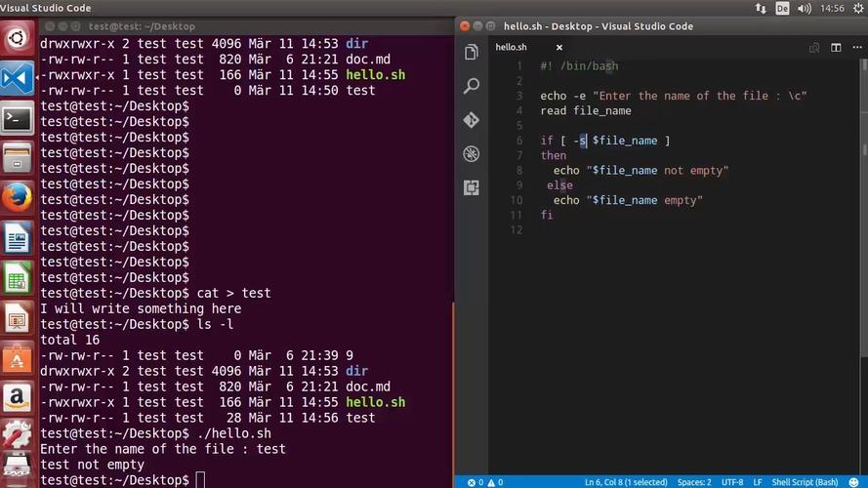Open language mode selector Shell Script (Bash)
This screenshot has width=868, height=488.
click(805, 482)
